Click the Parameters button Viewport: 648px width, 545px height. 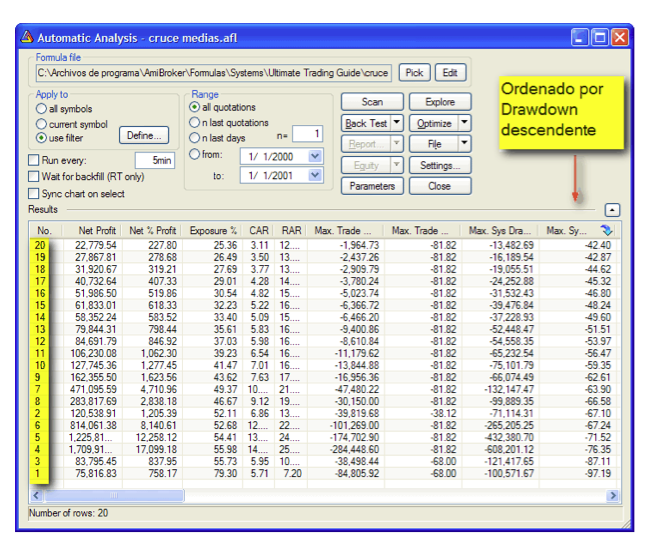372,186
